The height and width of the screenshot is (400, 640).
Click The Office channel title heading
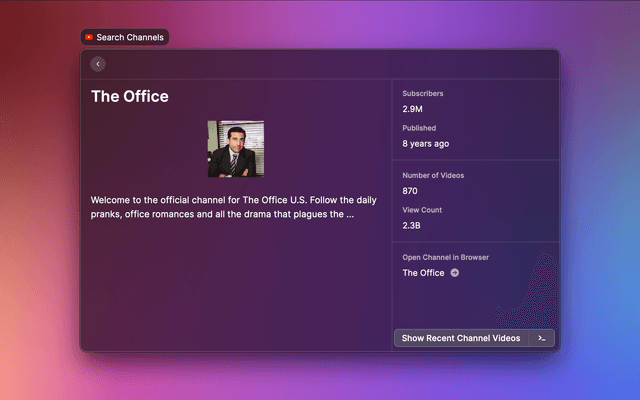tap(130, 96)
